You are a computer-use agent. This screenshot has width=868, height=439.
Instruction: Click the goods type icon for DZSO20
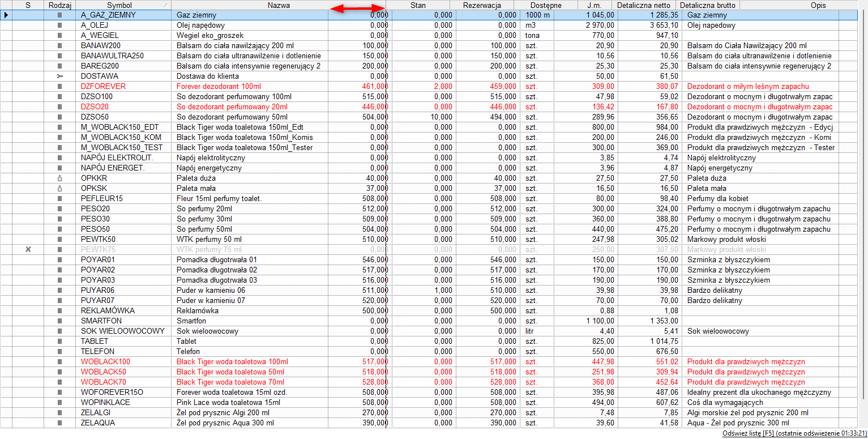pyautogui.click(x=59, y=106)
